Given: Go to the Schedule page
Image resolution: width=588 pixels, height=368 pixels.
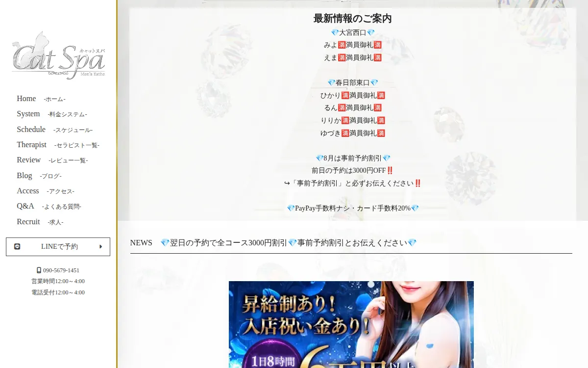Looking at the screenshot, I should tap(54, 130).
